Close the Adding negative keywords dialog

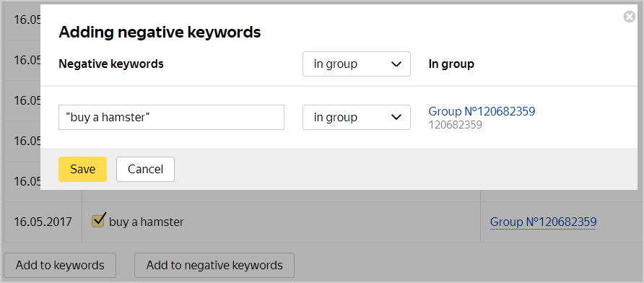tap(630, 17)
